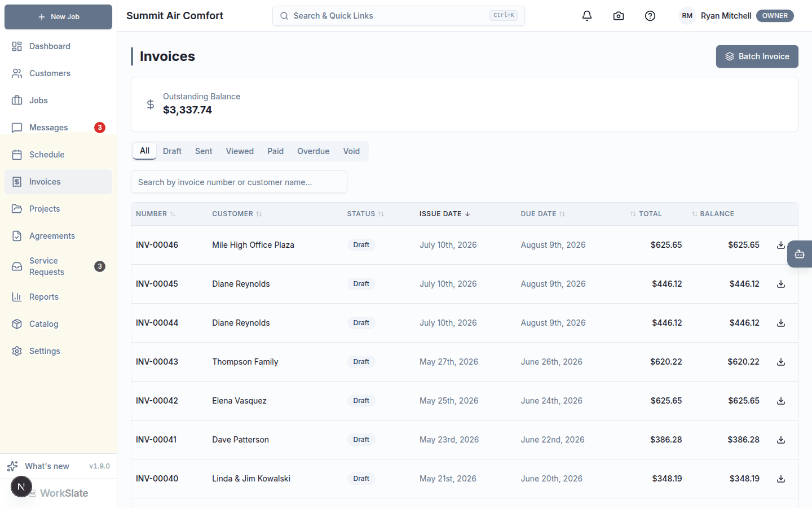Click the round N badge icon
The image size is (812, 508).
(21, 487)
